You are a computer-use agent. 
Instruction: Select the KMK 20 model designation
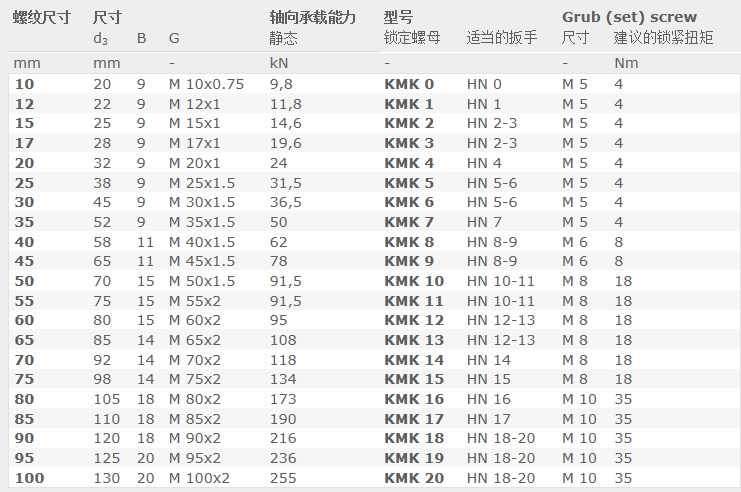(x=413, y=478)
